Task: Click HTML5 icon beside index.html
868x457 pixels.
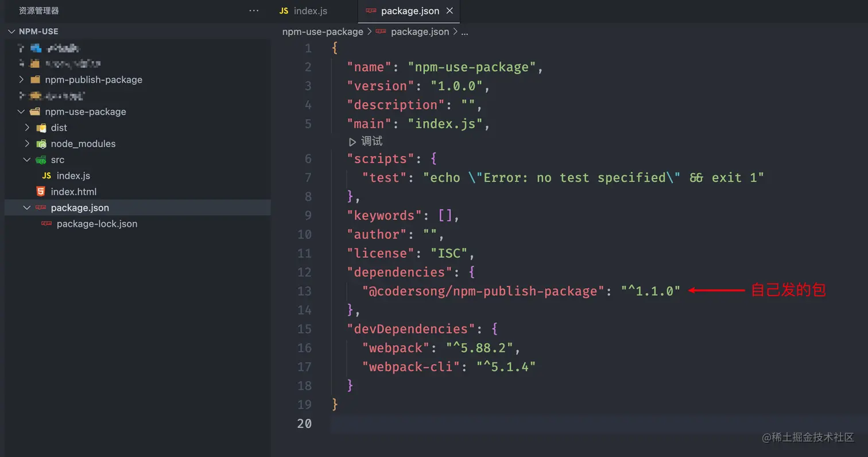Action: tap(40, 192)
